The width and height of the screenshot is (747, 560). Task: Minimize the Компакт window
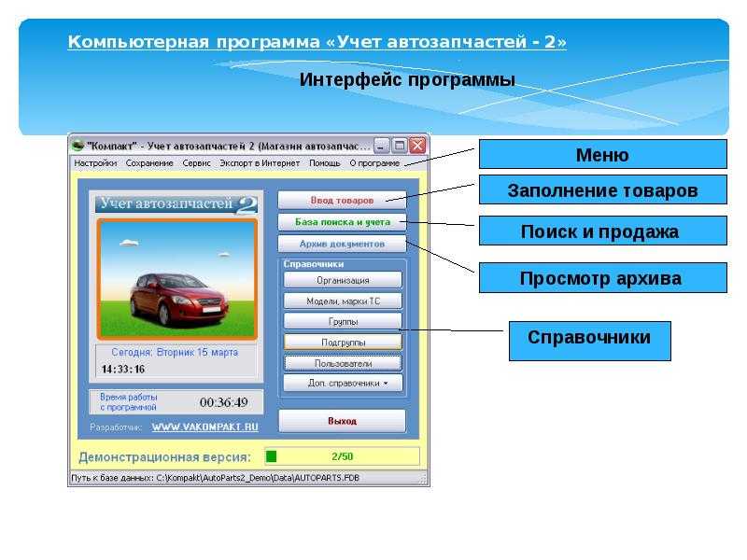point(381,146)
